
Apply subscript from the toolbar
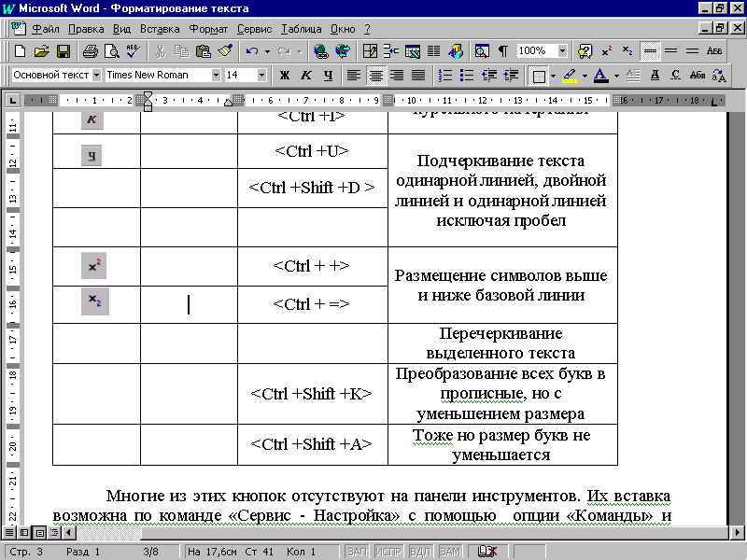627,50
